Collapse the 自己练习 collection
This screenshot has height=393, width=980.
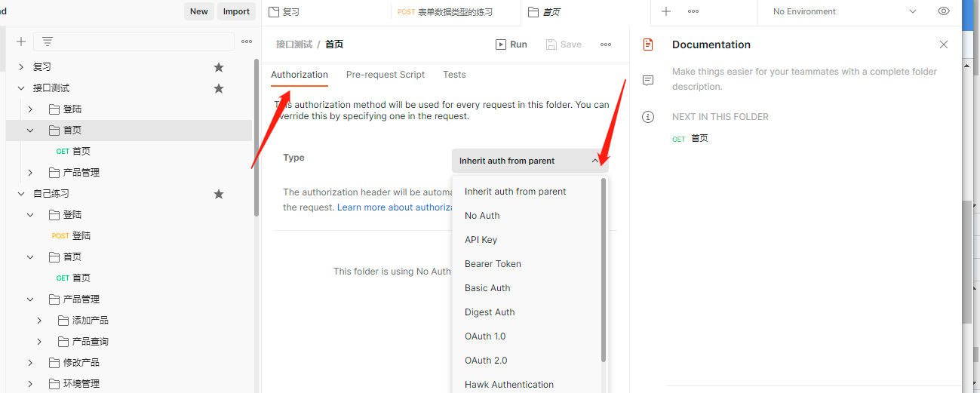21,194
